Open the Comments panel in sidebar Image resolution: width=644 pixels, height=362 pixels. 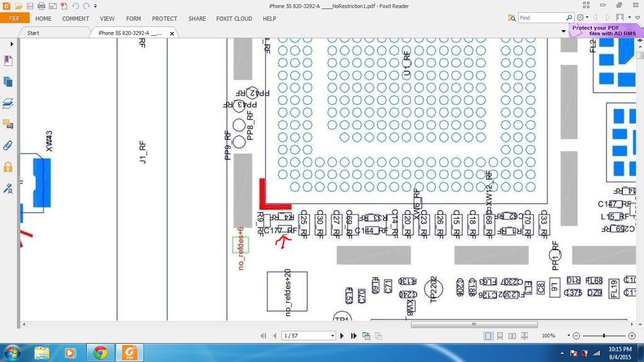pos(8,124)
